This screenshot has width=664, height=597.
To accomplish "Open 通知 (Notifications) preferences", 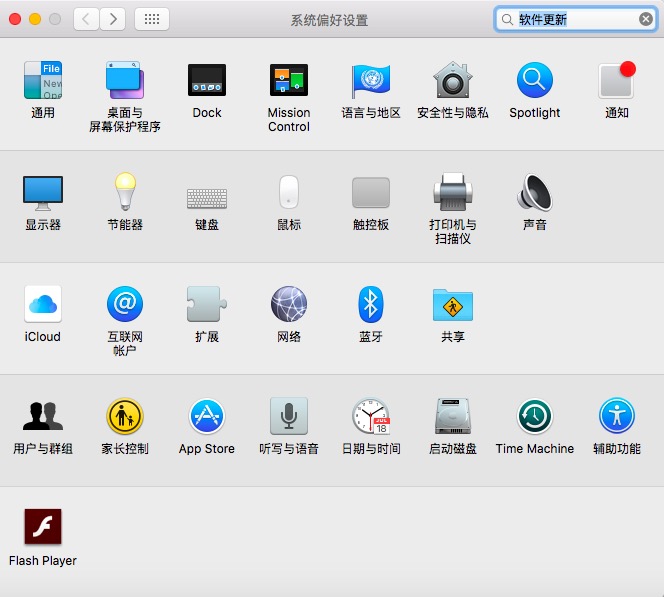I will [616, 81].
